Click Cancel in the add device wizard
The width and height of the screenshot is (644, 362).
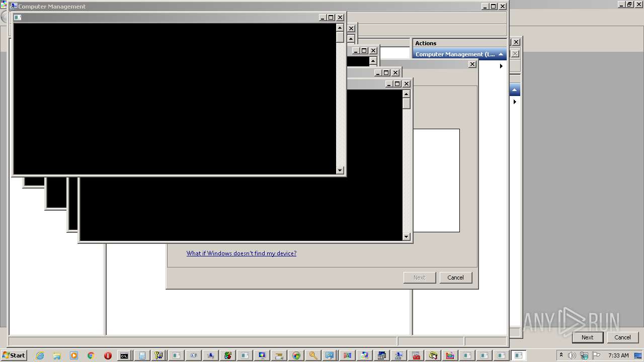coord(456,278)
